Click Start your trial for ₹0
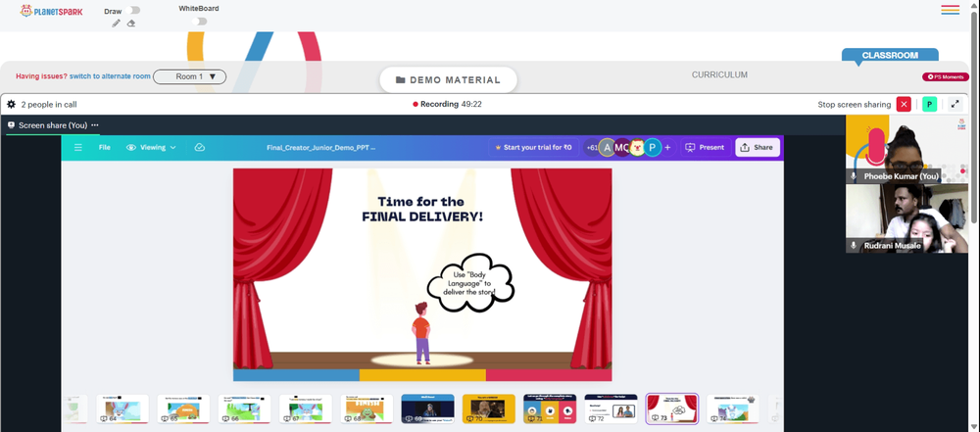The height and width of the screenshot is (432, 980). (534, 148)
